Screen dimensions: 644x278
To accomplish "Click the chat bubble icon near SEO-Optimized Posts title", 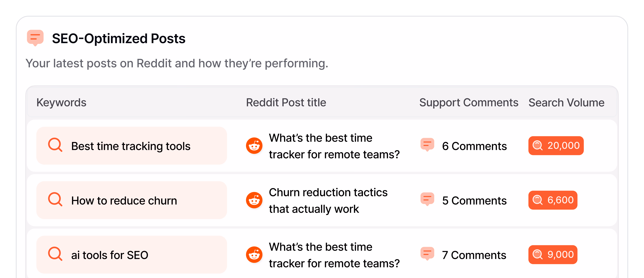I will pos(35,38).
